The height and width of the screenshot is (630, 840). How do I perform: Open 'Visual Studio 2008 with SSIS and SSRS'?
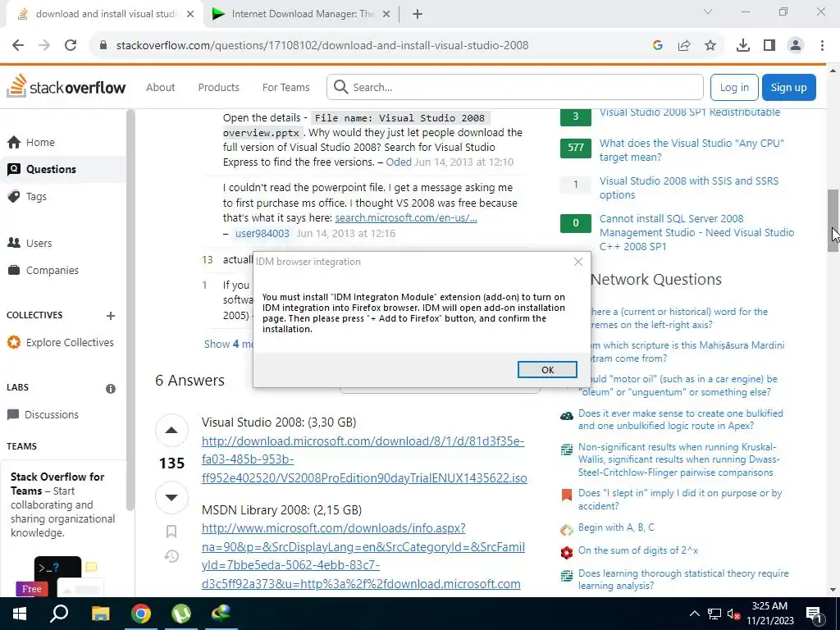[688, 188]
